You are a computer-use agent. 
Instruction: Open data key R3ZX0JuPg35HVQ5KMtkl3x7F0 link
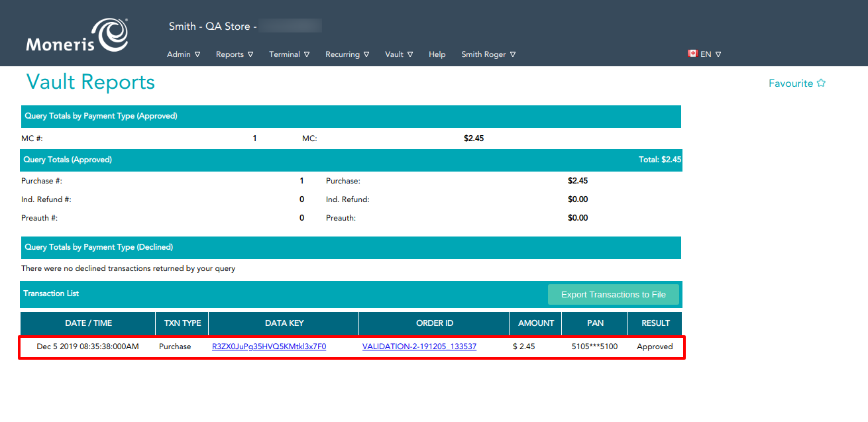269,346
